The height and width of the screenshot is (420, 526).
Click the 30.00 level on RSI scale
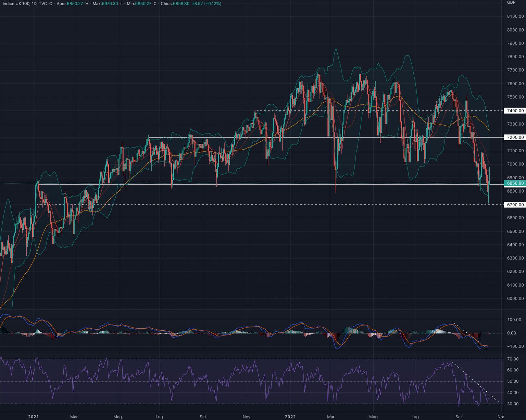pos(513,404)
